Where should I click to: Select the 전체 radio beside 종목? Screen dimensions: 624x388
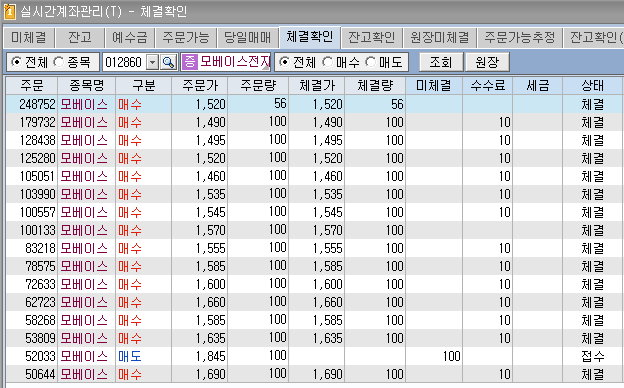tap(16, 62)
